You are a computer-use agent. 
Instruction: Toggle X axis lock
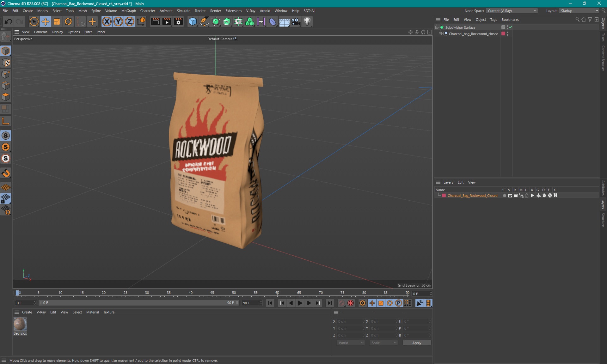pyautogui.click(x=107, y=21)
